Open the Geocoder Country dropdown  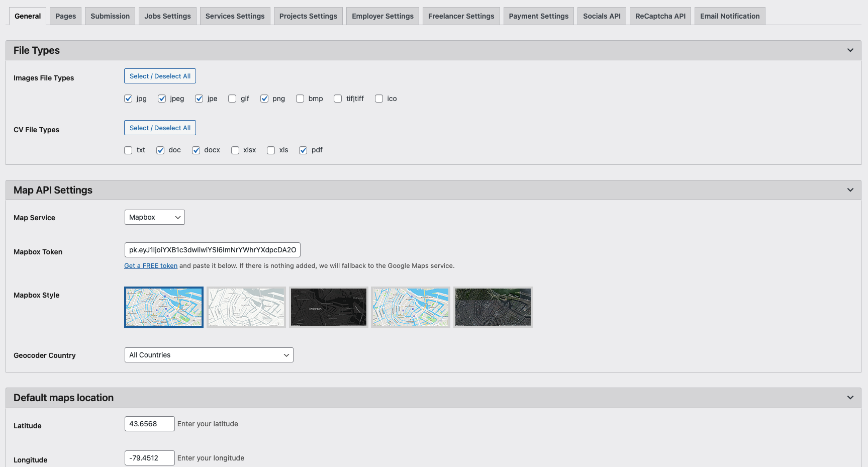pyautogui.click(x=209, y=355)
